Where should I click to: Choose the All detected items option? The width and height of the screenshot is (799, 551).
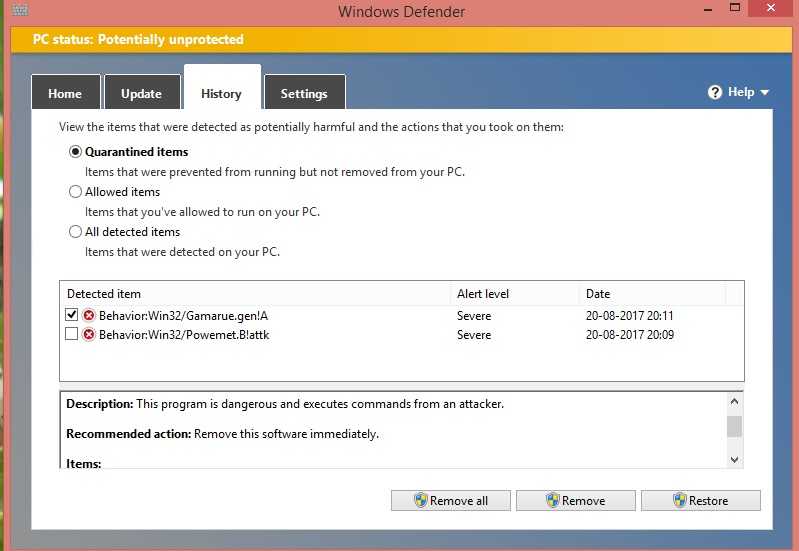(x=75, y=232)
